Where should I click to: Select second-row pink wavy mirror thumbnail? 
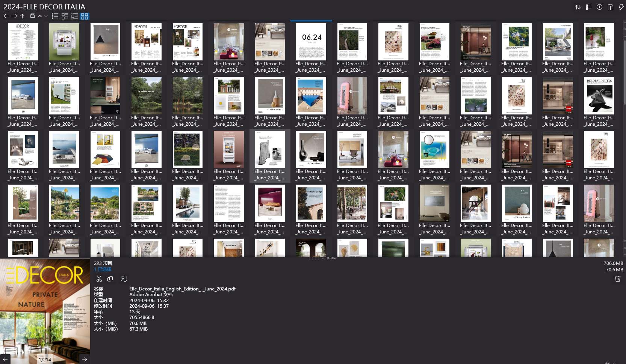352,96
